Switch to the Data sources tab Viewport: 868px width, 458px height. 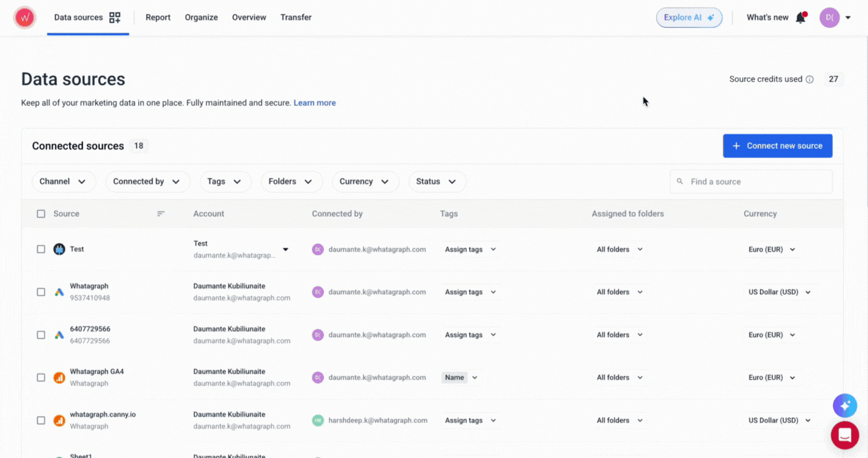[88, 18]
